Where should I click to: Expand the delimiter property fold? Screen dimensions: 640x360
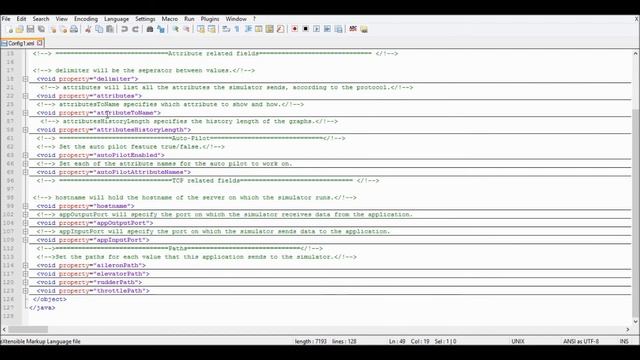click(25, 79)
